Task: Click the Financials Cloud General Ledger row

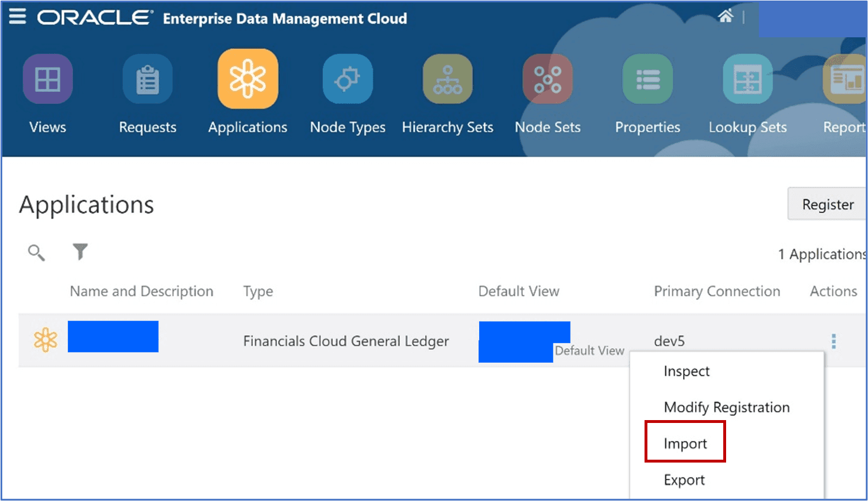Action: click(x=346, y=341)
